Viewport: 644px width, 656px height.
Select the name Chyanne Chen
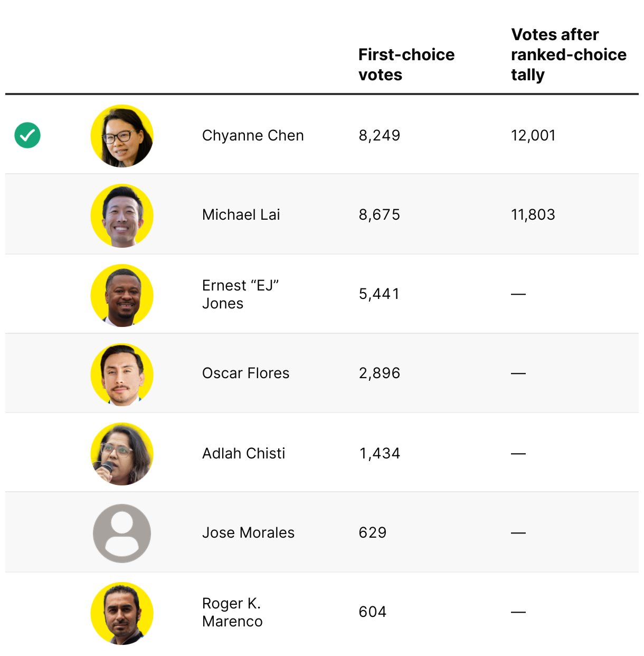[253, 136]
